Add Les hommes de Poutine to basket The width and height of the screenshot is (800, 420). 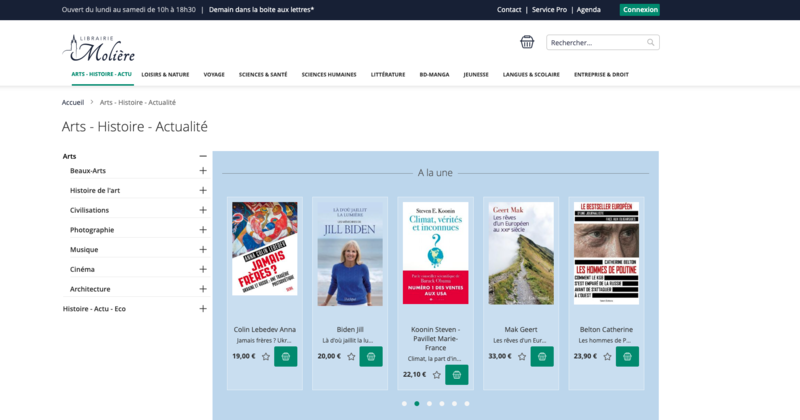(627, 356)
